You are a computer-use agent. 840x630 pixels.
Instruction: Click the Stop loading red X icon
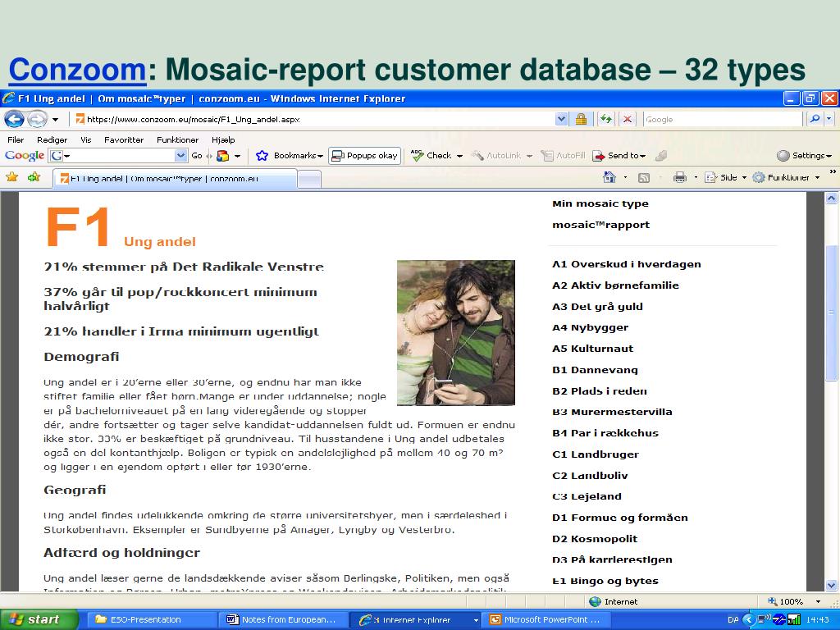coord(628,120)
